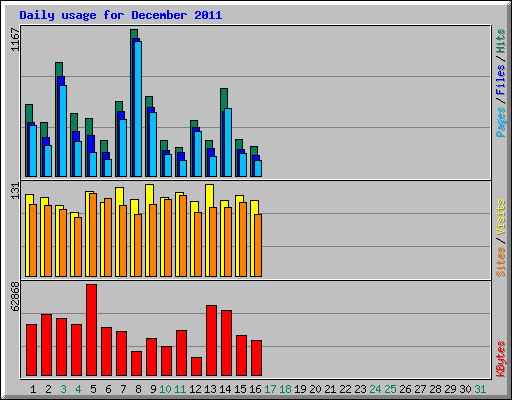Click day 25 on the x-axis
The height and width of the screenshot is (400, 512).
pyautogui.click(x=390, y=389)
